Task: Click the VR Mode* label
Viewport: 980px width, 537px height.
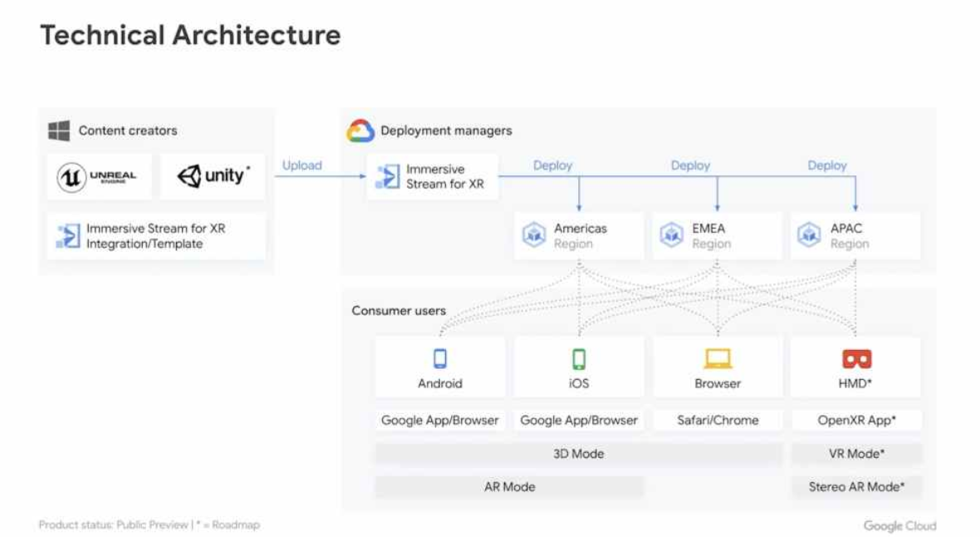Action: pos(856,454)
